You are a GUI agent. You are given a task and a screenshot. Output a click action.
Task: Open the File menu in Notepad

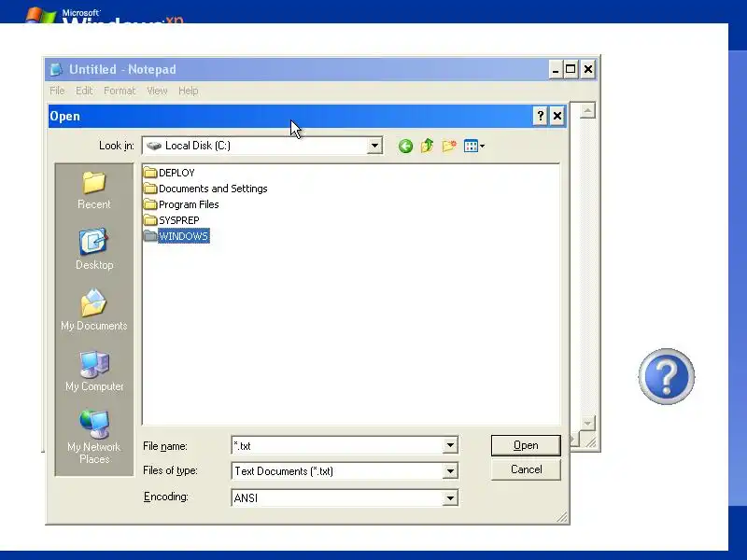(x=57, y=91)
